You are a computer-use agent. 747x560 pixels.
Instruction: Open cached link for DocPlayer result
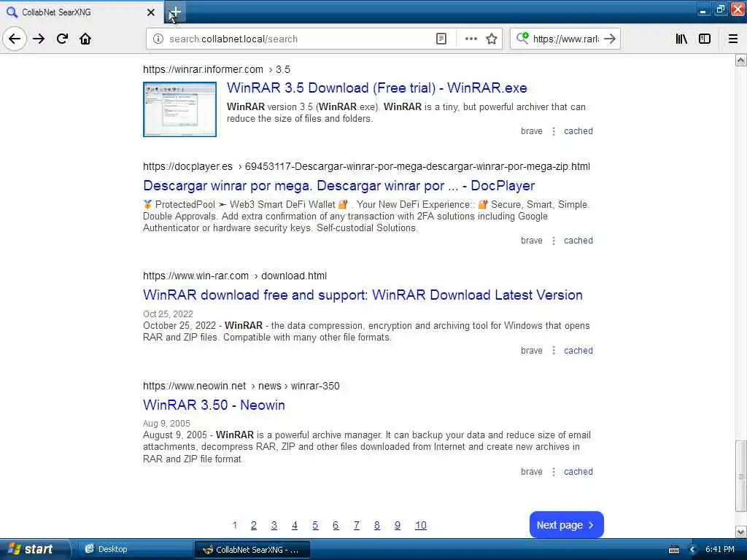click(x=578, y=241)
